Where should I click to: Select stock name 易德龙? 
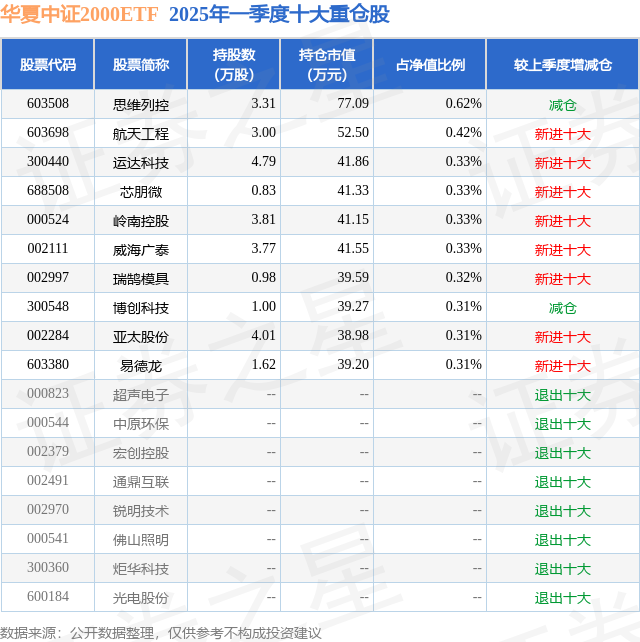[141, 366]
